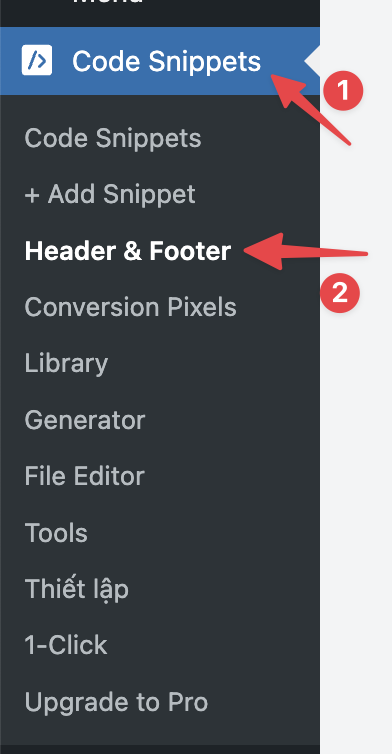This screenshot has height=754, width=392.
Task: Open Conversion Pixels in the sidebar
Action: pyautogui.click(x=130, y=307)
